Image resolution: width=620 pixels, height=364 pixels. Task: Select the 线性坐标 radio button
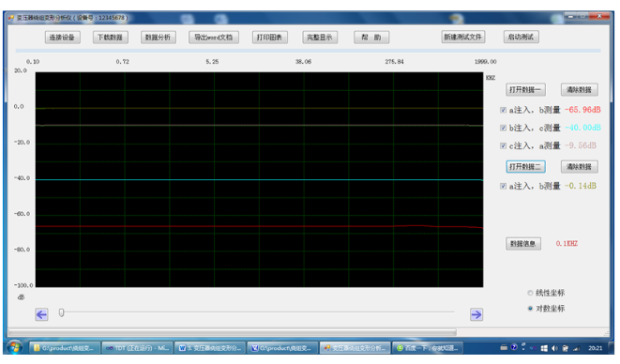pyautogui.click(x=530, y=294)
